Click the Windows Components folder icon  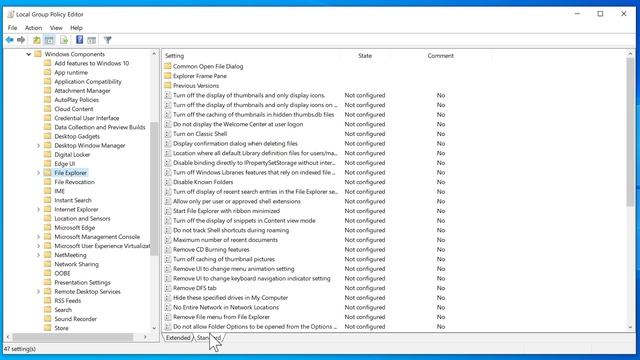coord(38,54)
